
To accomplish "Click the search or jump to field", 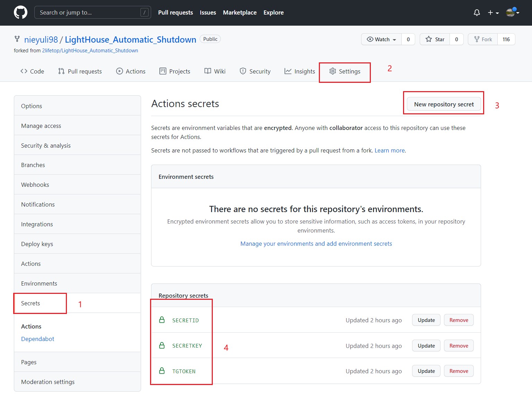I will (x=93, y=12).
